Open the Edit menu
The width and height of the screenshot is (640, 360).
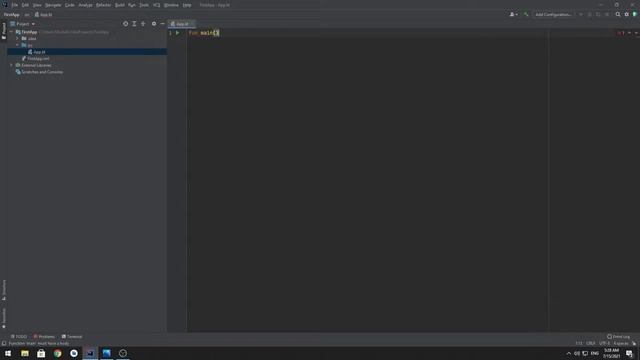coord(25,5)
